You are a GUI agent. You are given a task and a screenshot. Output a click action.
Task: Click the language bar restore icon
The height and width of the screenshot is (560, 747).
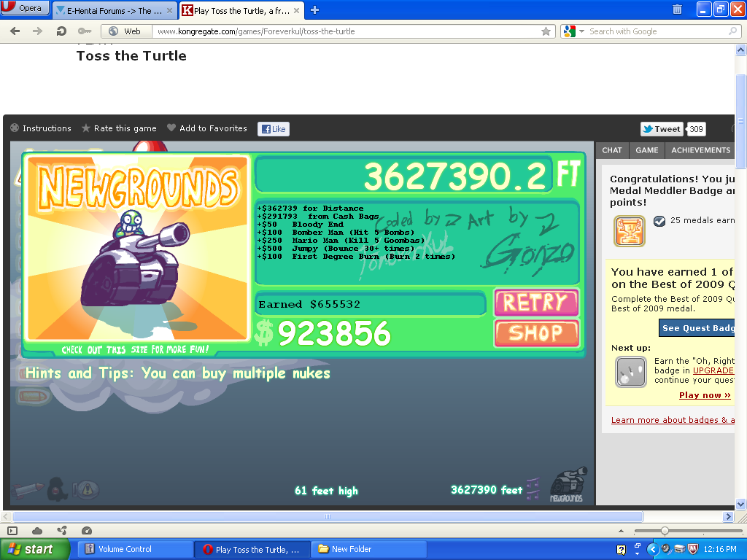click(637, 545)
